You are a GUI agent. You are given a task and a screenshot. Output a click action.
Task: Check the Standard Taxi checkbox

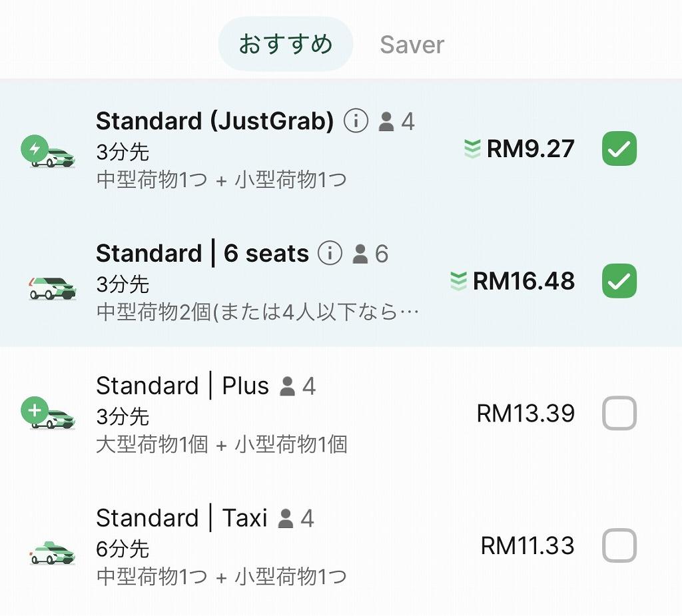619,546
